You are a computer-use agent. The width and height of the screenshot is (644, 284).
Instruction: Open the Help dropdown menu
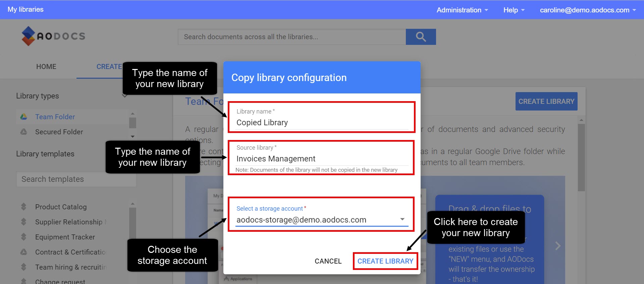514,10
